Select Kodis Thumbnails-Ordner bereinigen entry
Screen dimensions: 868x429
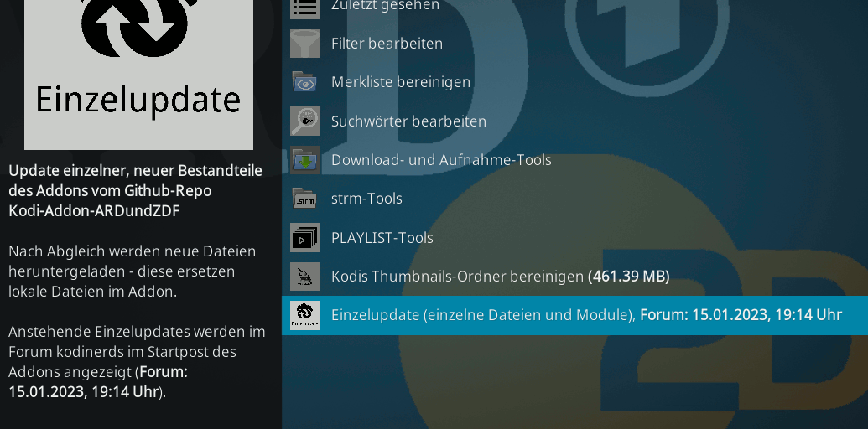574,277
